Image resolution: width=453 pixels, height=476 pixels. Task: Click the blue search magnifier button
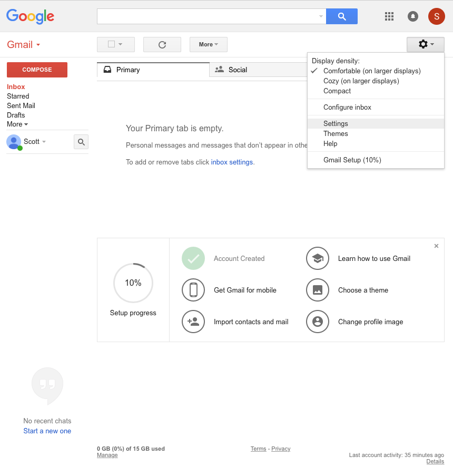tap(342, 16)
